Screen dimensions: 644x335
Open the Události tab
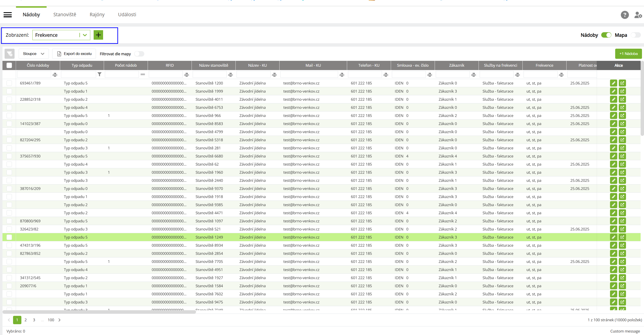pos(127,14)
